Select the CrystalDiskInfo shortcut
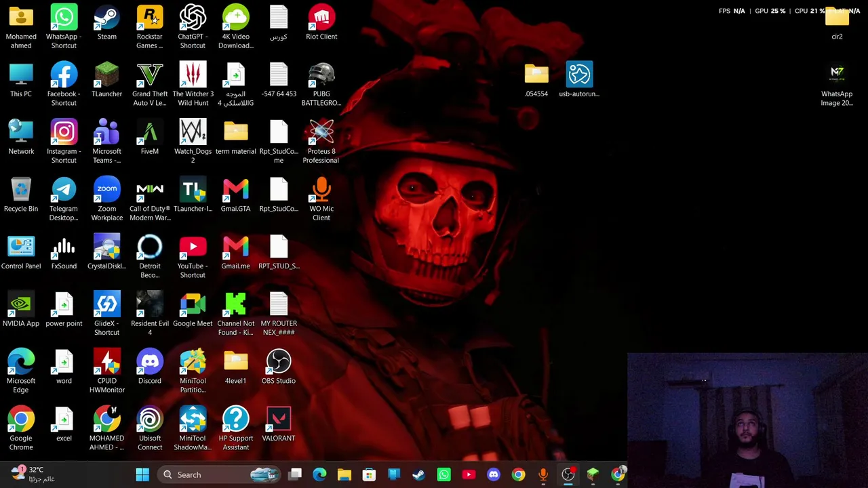The height and width of the screenshot is (488, 868). 106,252
